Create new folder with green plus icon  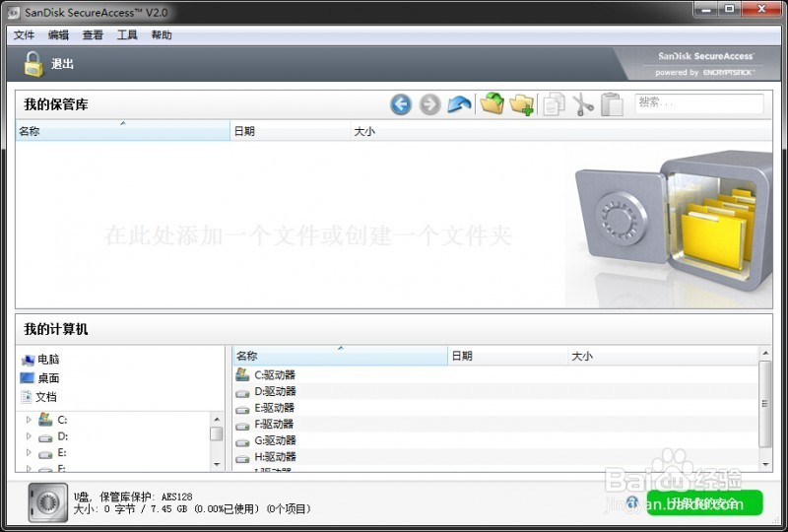click(522, 104)
